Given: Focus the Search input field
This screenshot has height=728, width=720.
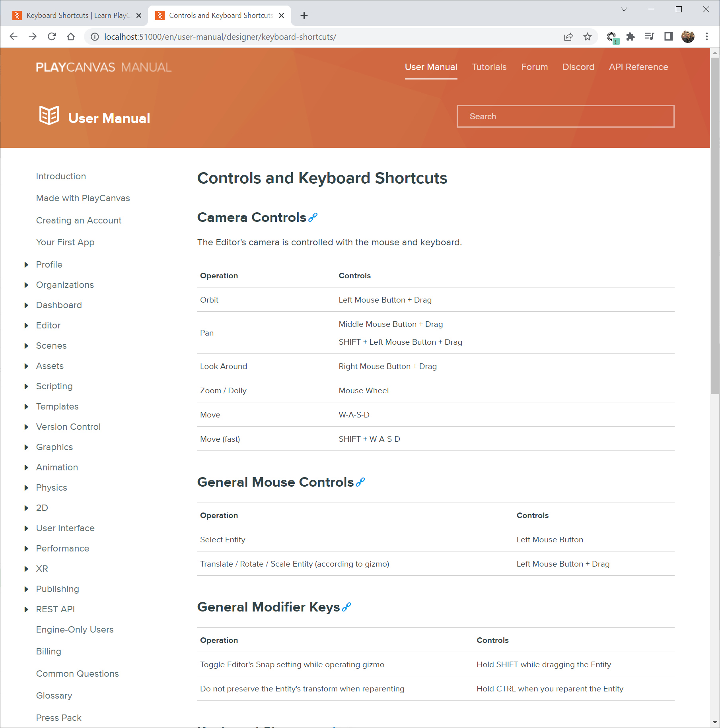Looking at the screenshot, I should (x=565, y=116).
